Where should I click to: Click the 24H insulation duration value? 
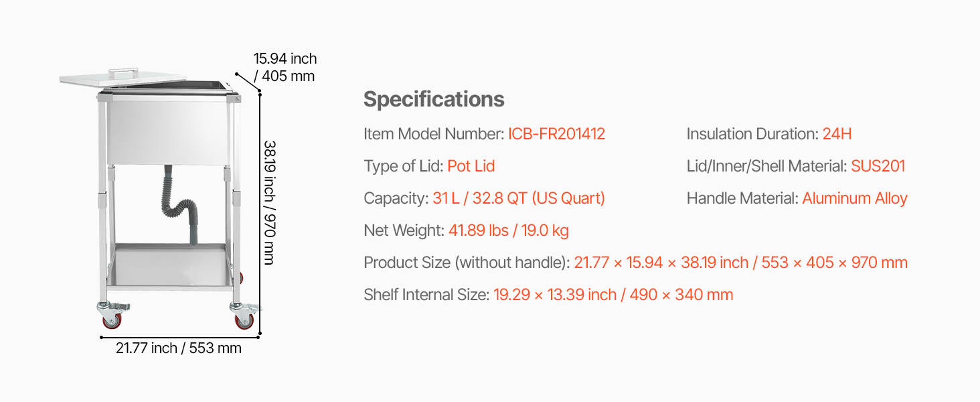click(x=837, y=134)
